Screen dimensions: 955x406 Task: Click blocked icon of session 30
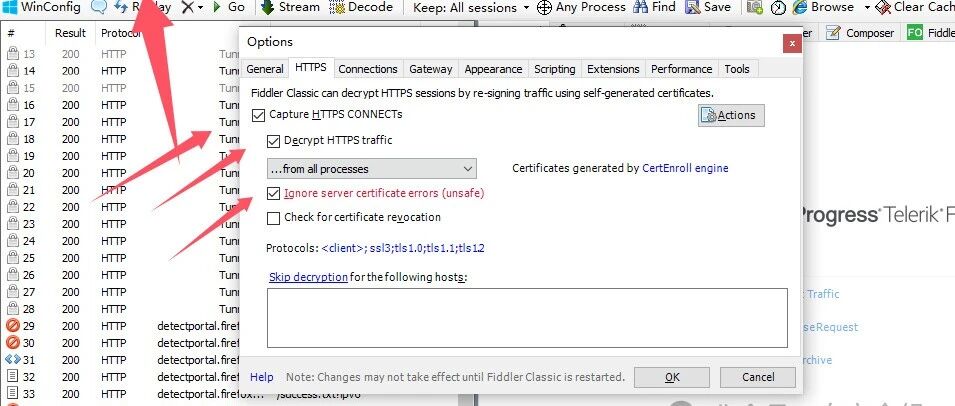[x=12, y=343]
